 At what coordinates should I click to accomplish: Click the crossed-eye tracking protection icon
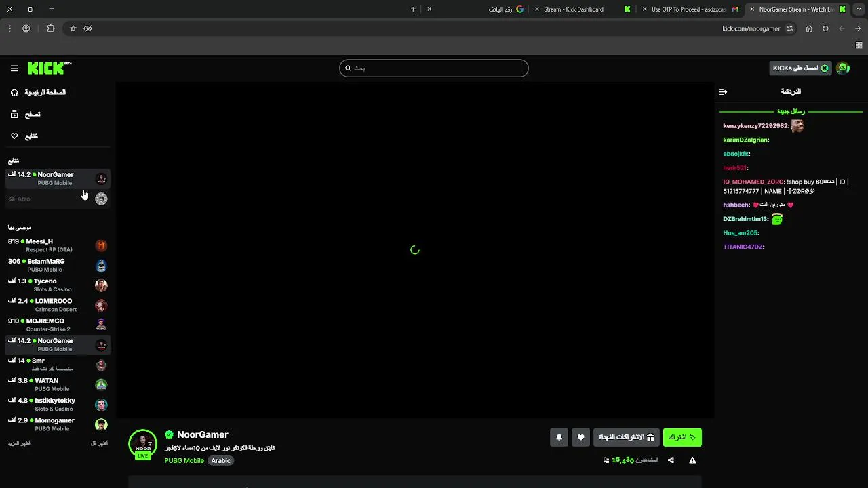tap(87, 28)
